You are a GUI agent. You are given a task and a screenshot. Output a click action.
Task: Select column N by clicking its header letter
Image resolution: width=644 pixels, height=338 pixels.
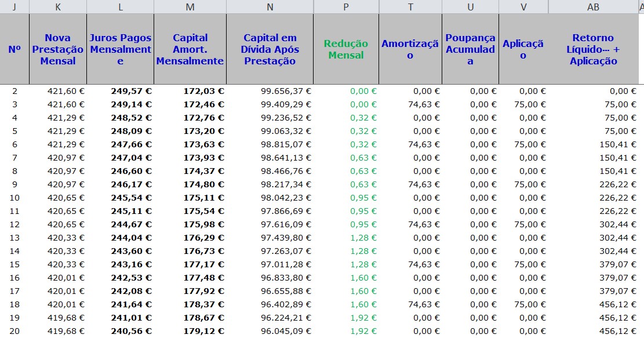(270, 8)
